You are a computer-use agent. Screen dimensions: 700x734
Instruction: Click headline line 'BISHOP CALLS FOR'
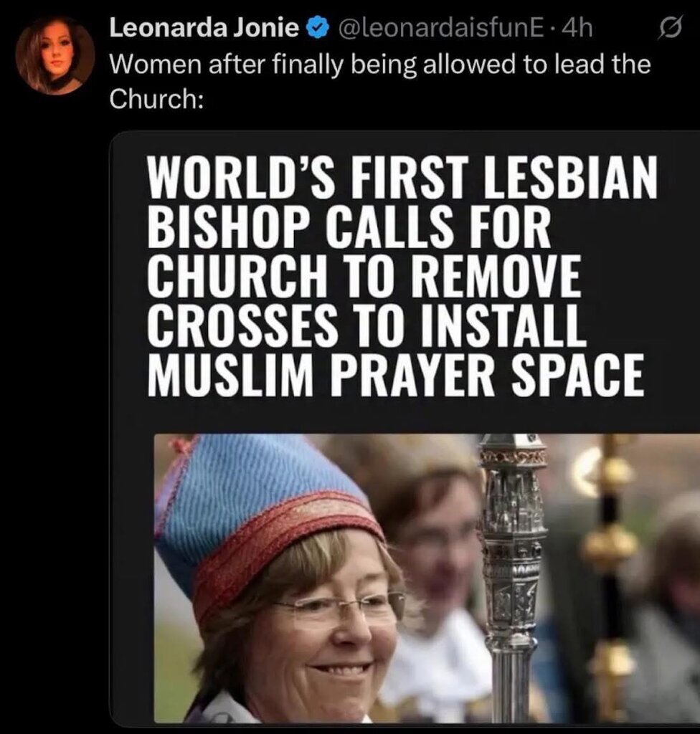tap(349, 227)
